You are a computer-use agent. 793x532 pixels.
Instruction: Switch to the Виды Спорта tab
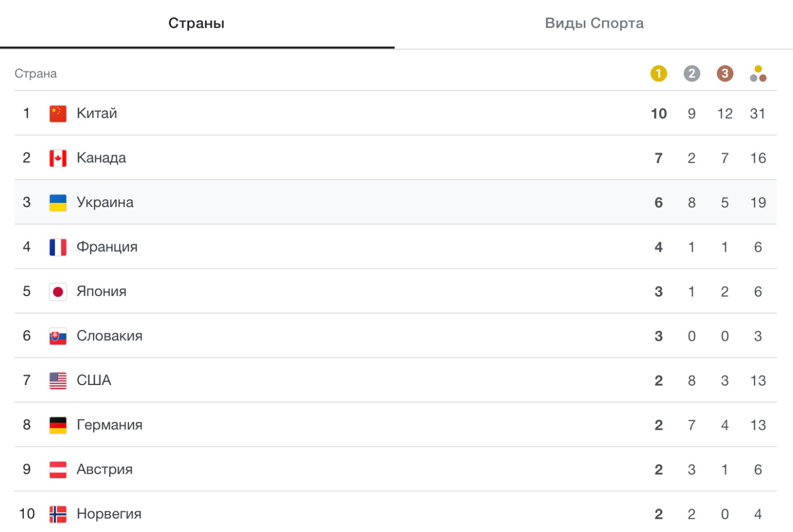click(594, 23)
